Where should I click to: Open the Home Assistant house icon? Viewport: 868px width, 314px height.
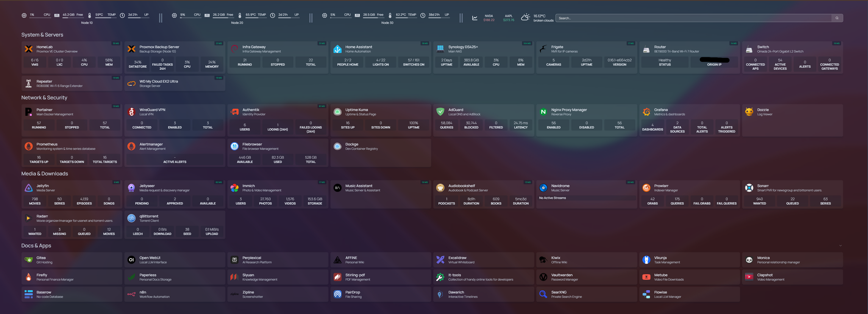coord(337,49)
